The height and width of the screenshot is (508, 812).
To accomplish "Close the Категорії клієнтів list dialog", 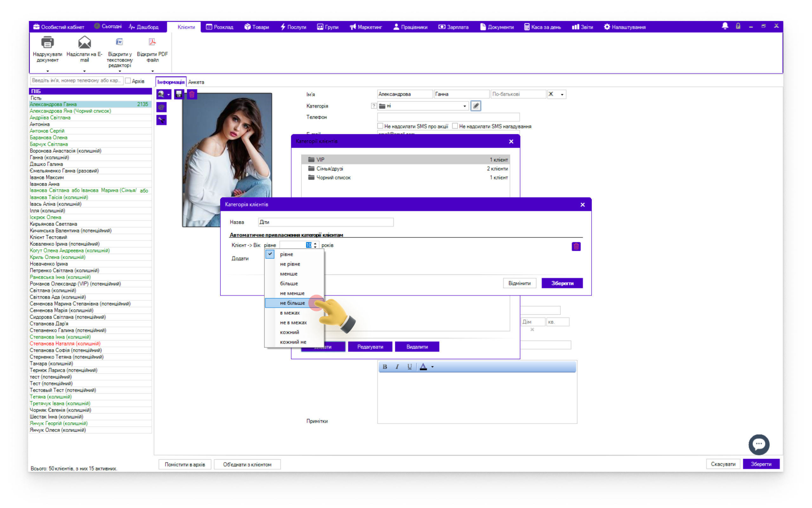I will click(x=511, y=142).
